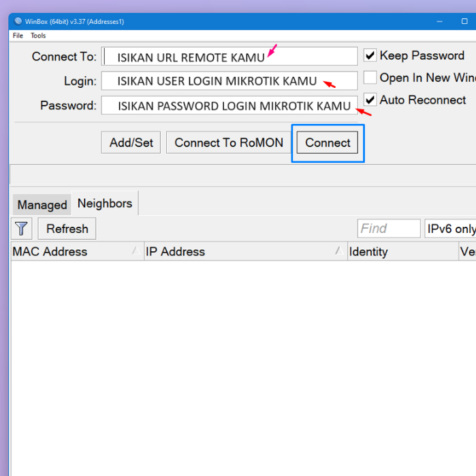Screen dimensions: 476x476
Task: Maximize the WinBox window
Action: pos(464,21)
